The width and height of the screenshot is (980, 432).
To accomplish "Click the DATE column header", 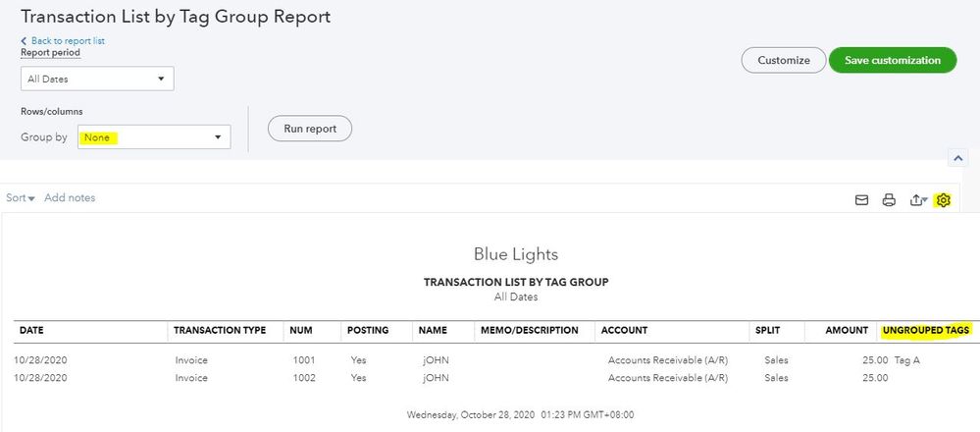I will pyautogui.click(x=31, y=331).
